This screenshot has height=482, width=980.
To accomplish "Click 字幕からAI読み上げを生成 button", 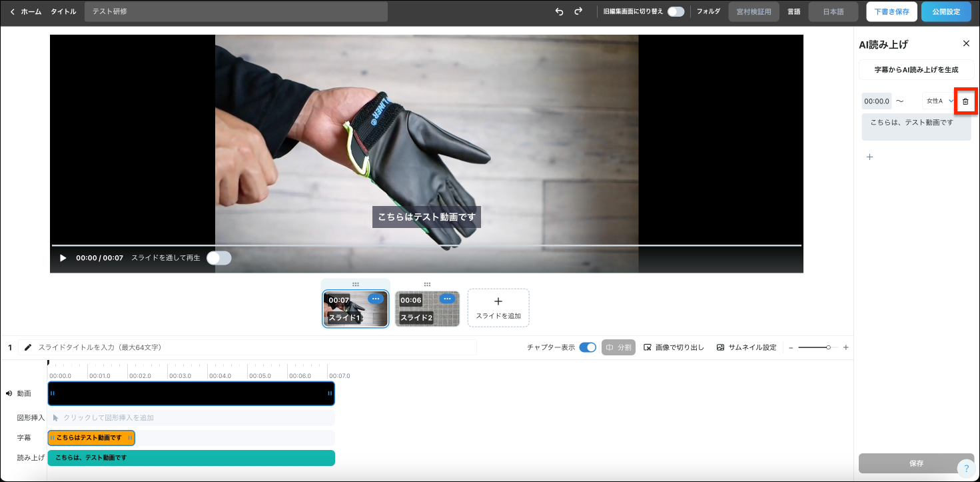I will tap(916, 69).
